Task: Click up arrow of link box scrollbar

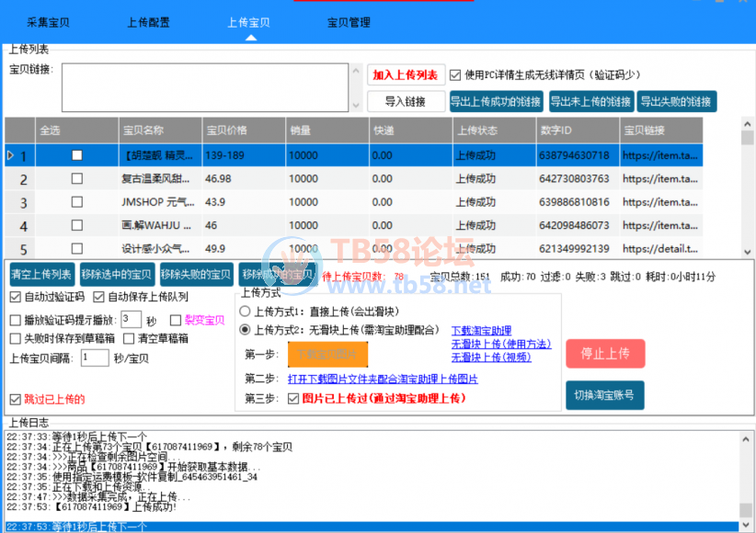Action: (356, 71)
